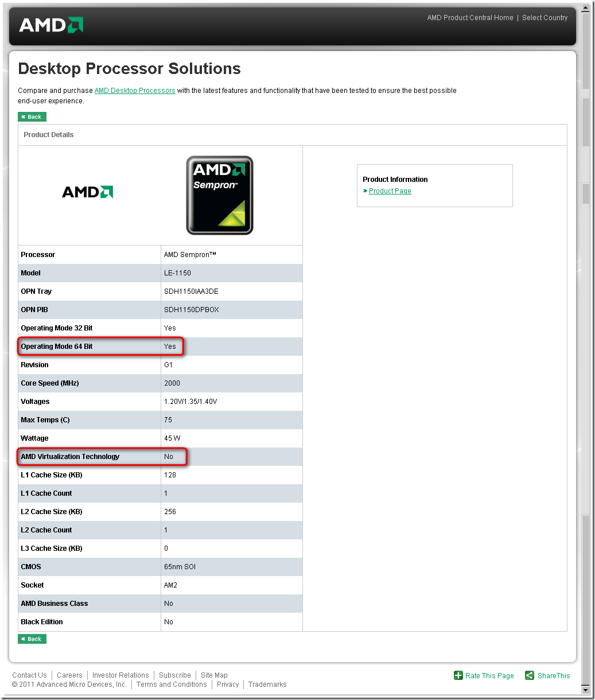Click the scroll up arrow of the scrollbar
Viewport: 595px width, 700px height.
coord(586,7)
